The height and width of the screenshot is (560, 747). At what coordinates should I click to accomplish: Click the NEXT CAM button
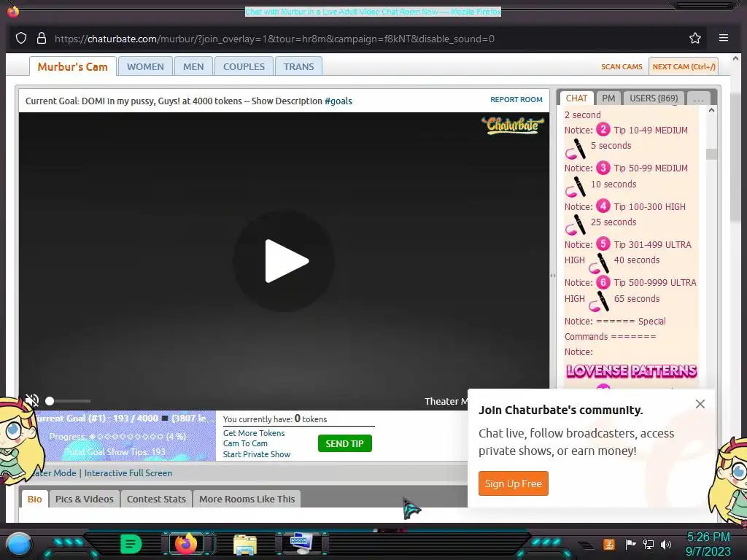point(684,66)
